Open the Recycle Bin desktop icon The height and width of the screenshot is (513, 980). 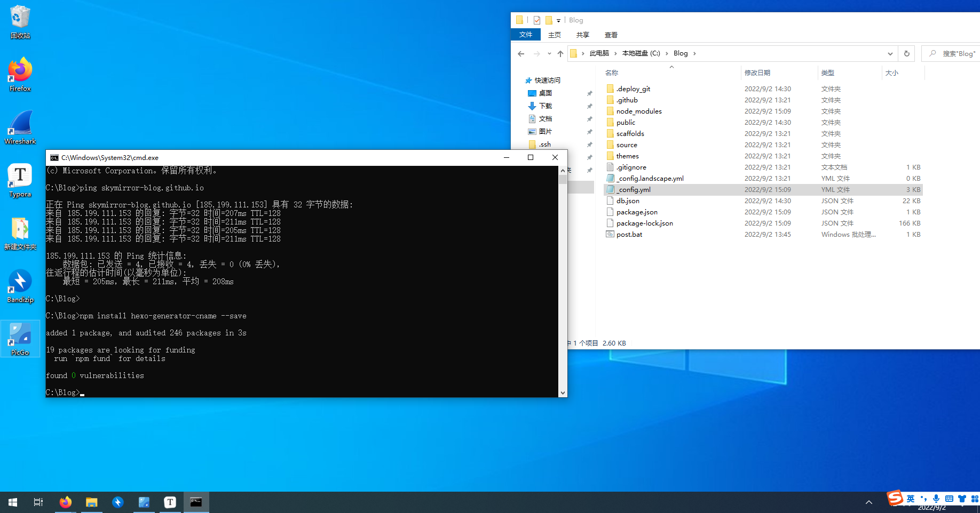coord(20,22)
